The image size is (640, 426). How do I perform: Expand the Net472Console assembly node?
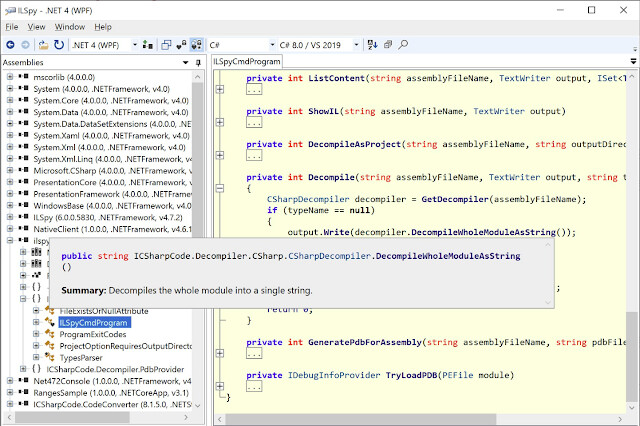10,381
